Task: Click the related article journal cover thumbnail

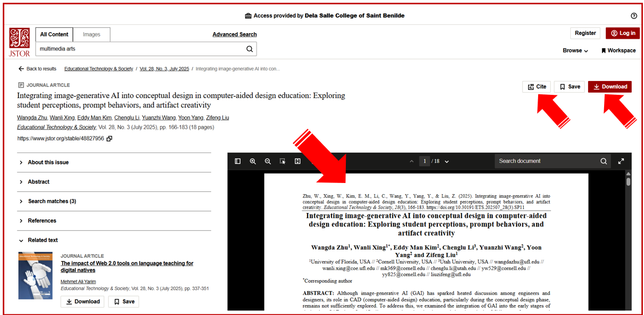Action: point(35,276)
